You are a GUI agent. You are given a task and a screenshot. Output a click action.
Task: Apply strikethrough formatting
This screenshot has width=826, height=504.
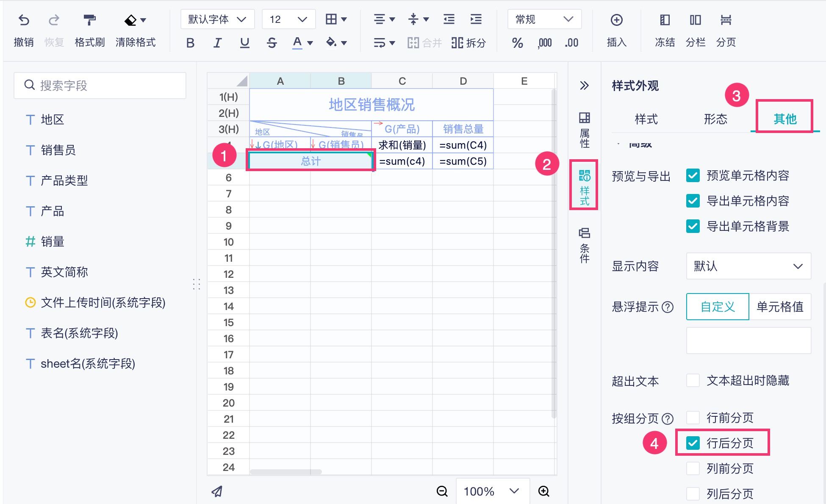click(272, 43)
